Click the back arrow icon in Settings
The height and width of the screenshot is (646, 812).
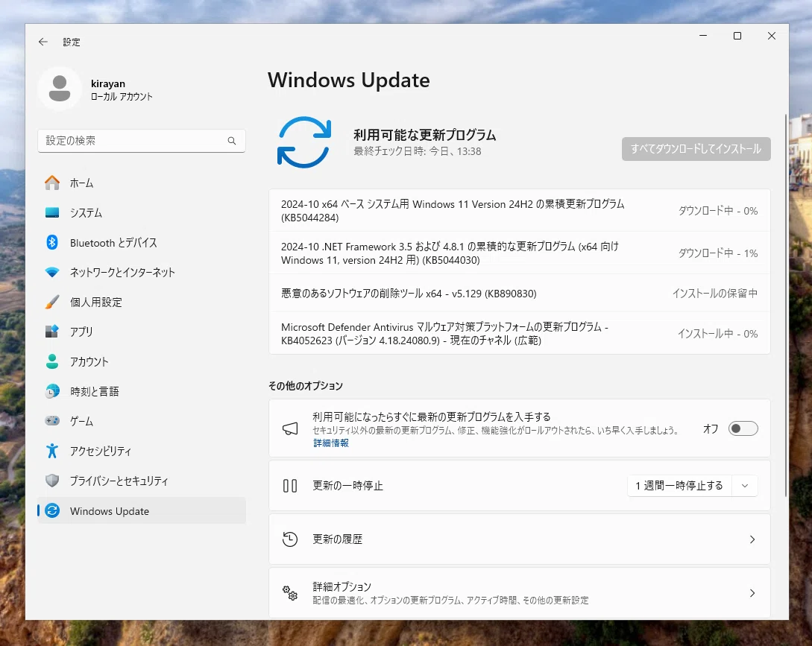click(43, 42)
